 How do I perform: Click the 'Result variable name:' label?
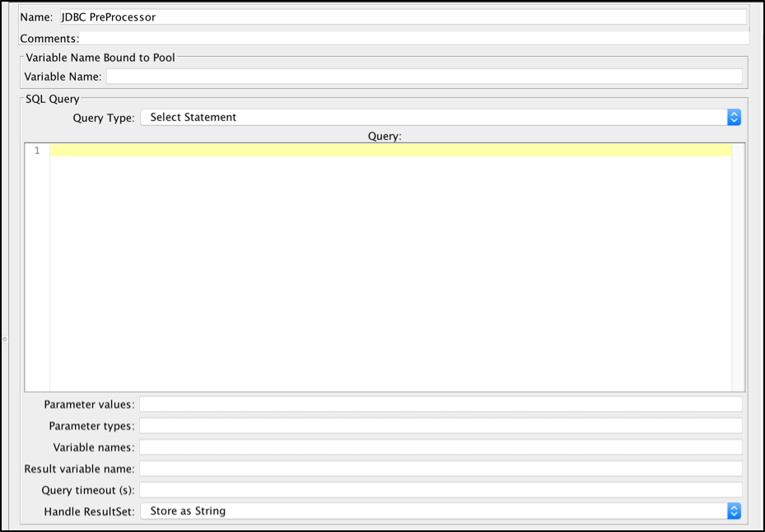(x=80, y=469)
